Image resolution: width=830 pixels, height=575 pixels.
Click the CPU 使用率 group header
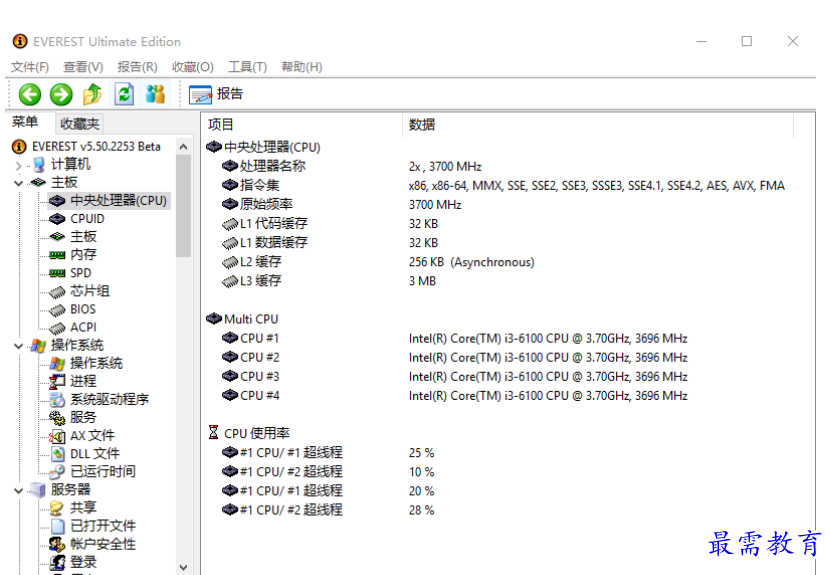pos(249,434)
